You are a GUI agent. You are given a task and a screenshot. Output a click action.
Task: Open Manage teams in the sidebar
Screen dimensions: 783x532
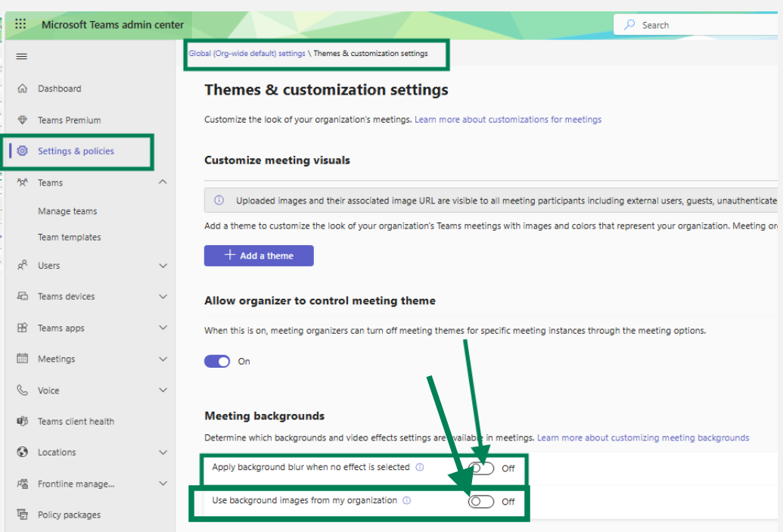pos(67,211)
